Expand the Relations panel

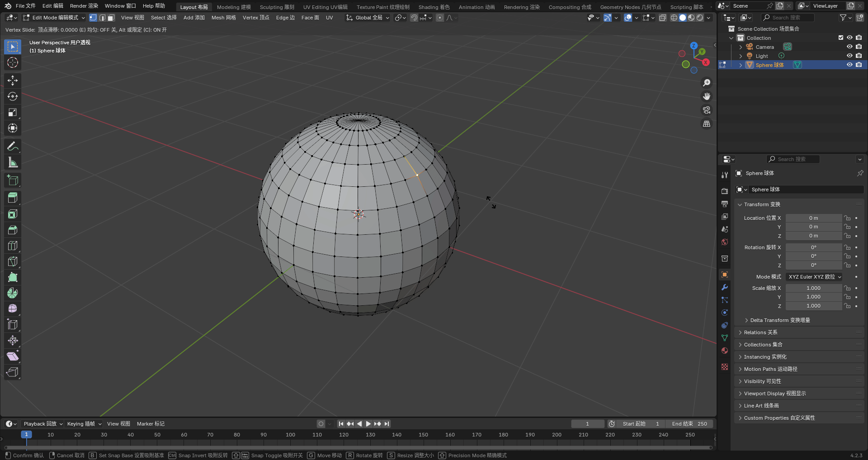point(760,332)
